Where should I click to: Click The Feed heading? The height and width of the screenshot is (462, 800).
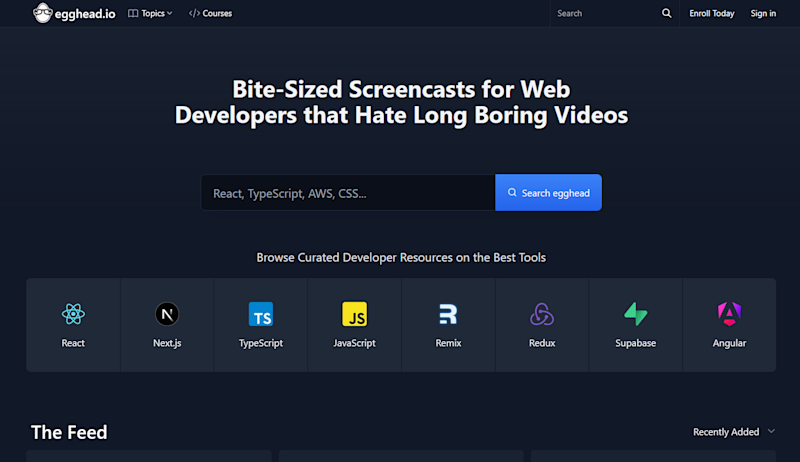(x=69, y=432)
